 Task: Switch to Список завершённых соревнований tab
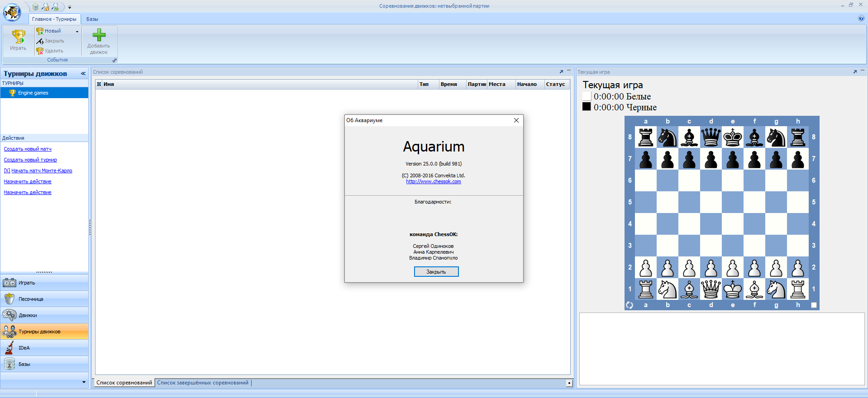click(203, 383)
